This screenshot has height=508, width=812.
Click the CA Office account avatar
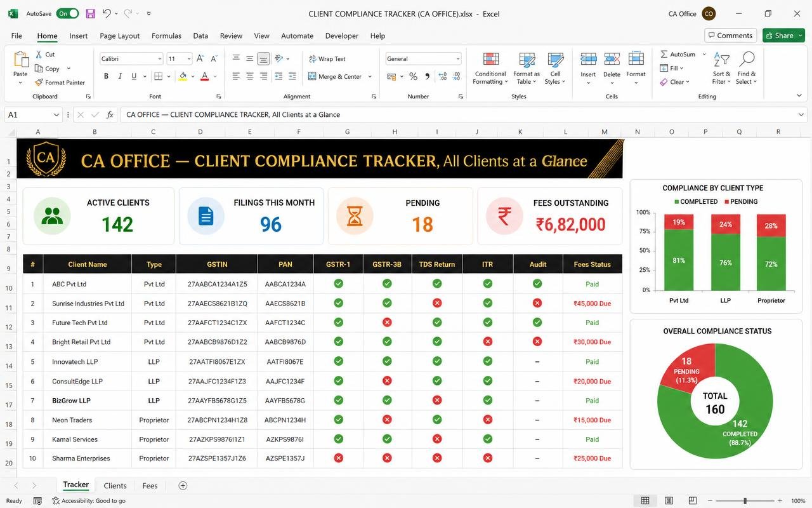[x=709, y=13]
